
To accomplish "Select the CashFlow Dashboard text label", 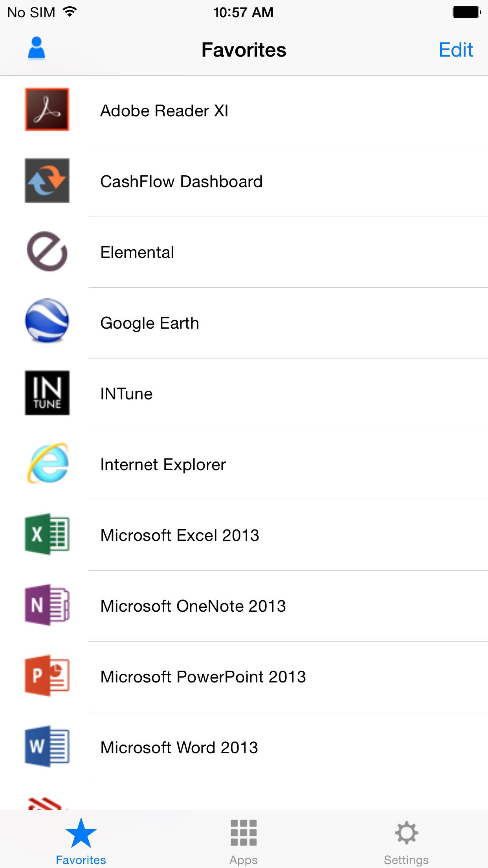I will 181,181.
